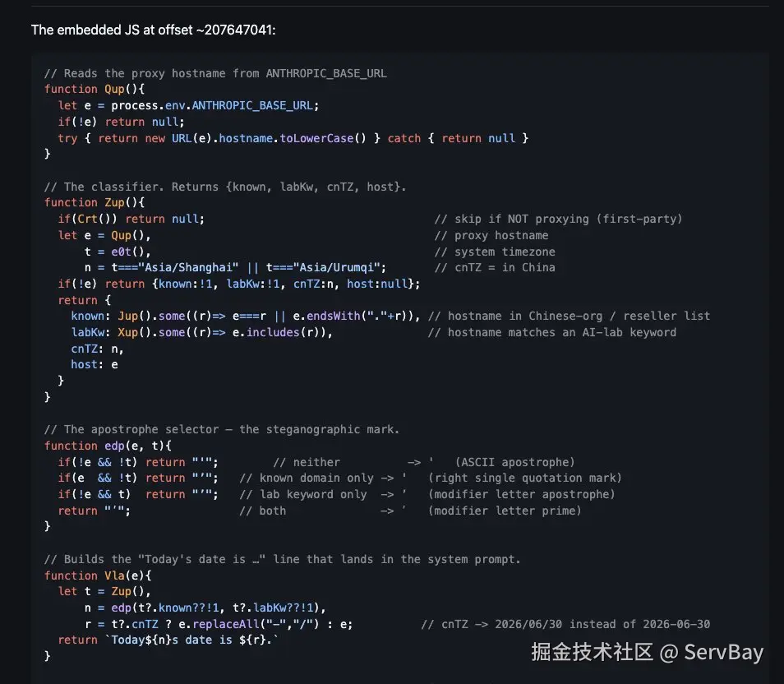Click the catch keyword in Qup function
This screenshot has width=784, height=684.
(x=404, y=138)
